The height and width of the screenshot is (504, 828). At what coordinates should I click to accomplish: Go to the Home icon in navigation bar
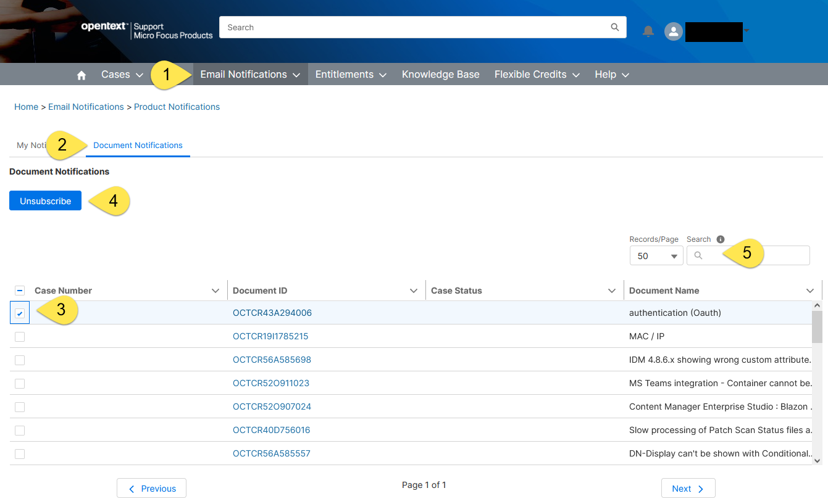pyautogui.click(x=82, y=75)
